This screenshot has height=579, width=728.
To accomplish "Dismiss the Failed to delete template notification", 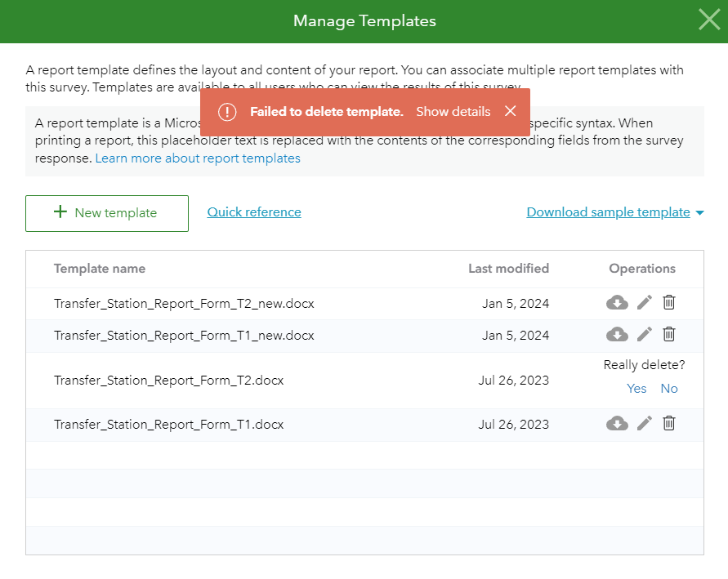I will point(510,113).
